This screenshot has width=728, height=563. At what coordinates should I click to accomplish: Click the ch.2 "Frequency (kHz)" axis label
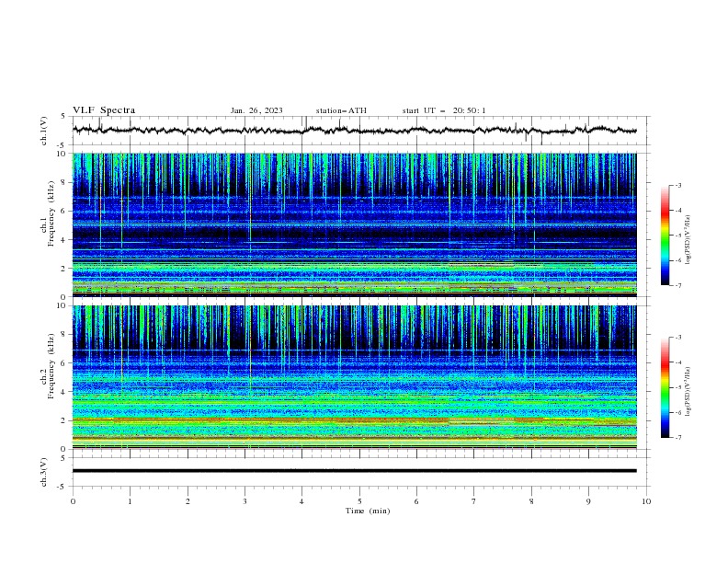point(51,366)
